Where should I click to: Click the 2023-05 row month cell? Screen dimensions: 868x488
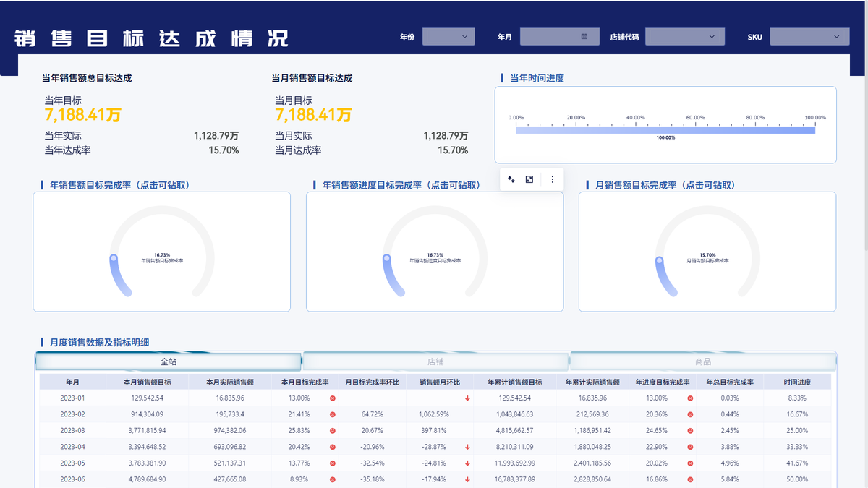coord(72,463)
